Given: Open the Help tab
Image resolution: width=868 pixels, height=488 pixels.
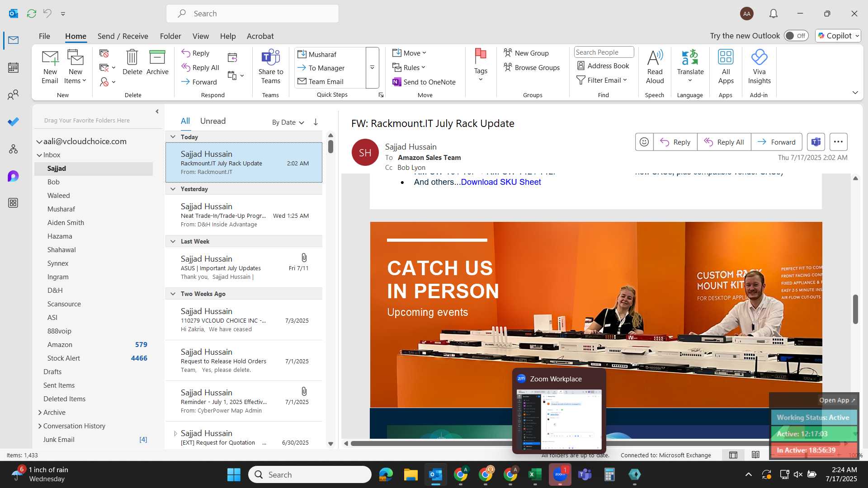Looking at the screenshot, I should (x=228, y=36).
